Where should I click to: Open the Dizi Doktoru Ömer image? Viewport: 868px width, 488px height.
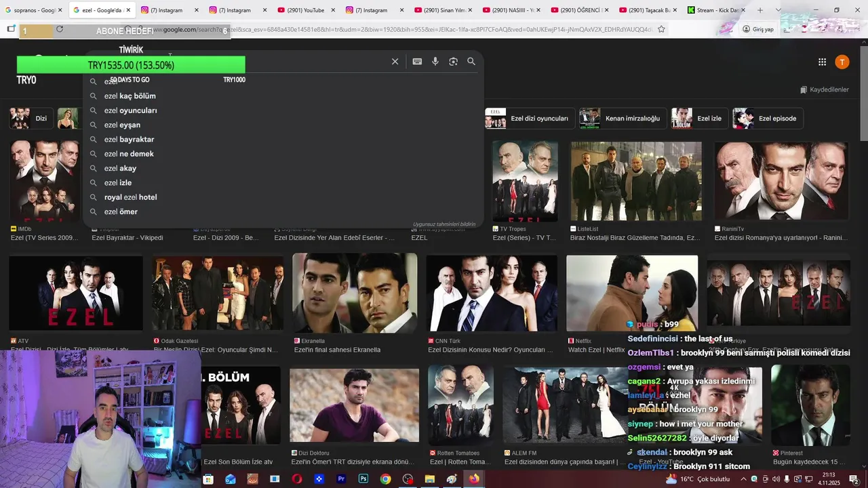tap(354, 405)
